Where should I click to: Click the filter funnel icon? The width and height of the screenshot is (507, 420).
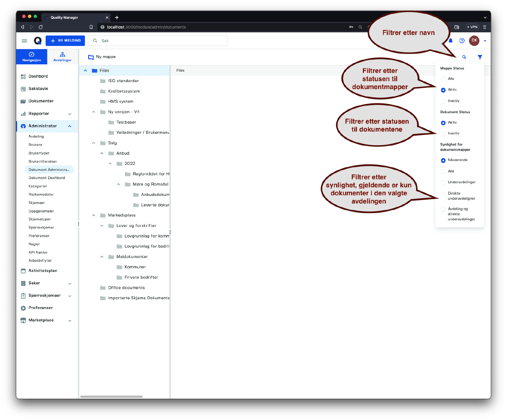[480, 57]
